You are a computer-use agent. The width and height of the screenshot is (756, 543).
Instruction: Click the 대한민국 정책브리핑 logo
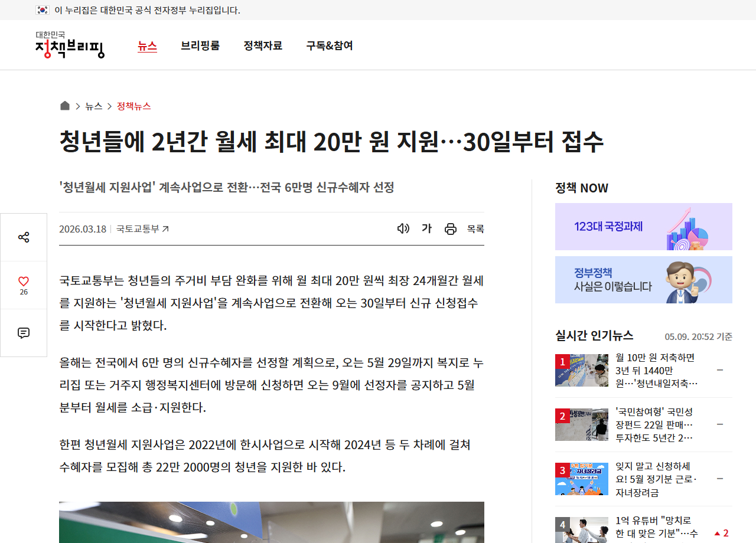tap(70, 45)
